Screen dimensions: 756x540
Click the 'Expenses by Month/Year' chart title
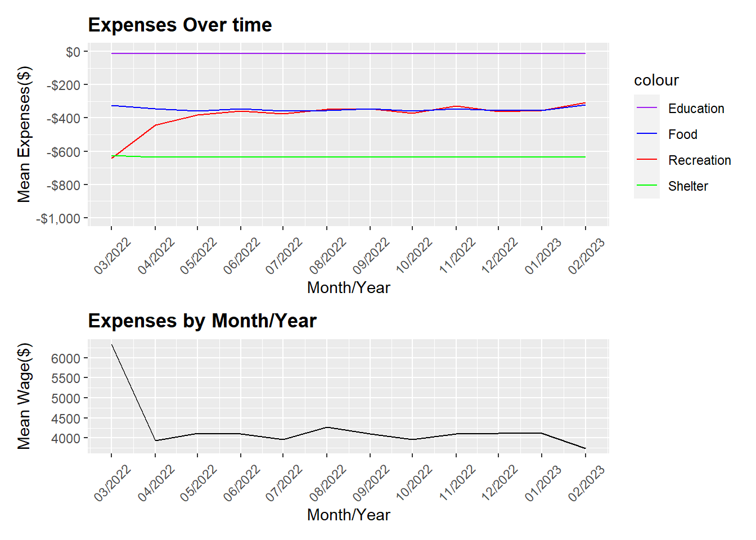tap(202, 321)
